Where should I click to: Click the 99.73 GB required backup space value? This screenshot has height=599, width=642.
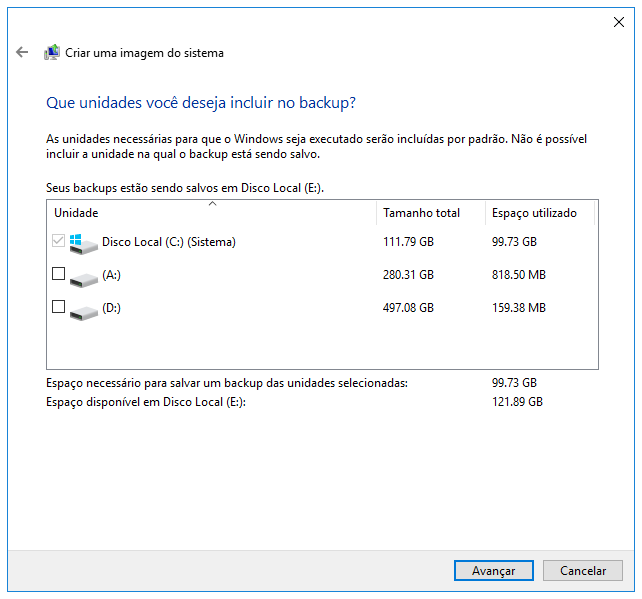click(x=514, y=383)
